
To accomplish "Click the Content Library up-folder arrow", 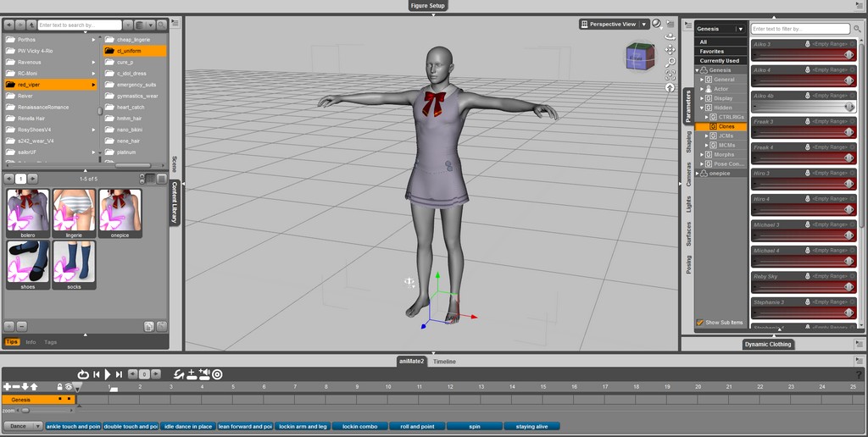I will click(31, 25).
